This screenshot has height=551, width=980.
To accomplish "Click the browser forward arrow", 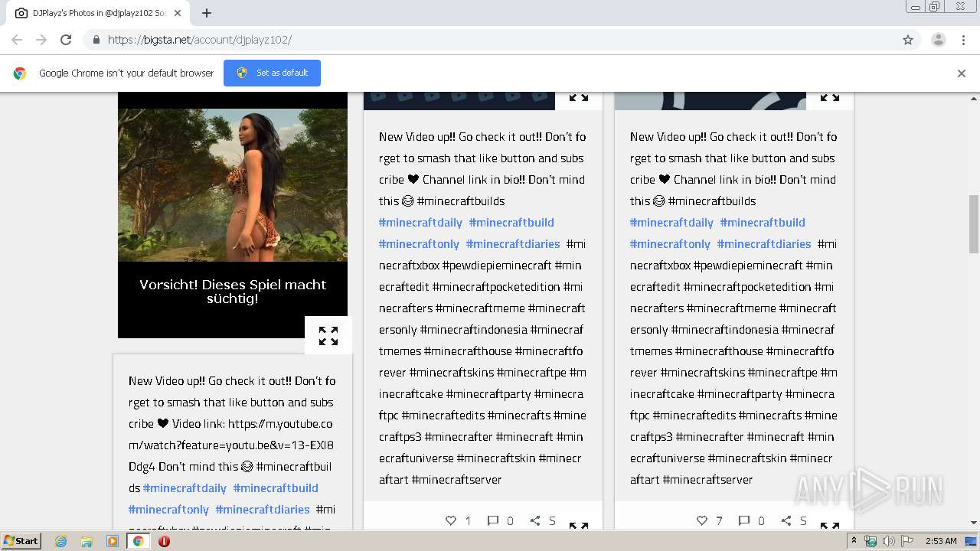I will [41, 40].
